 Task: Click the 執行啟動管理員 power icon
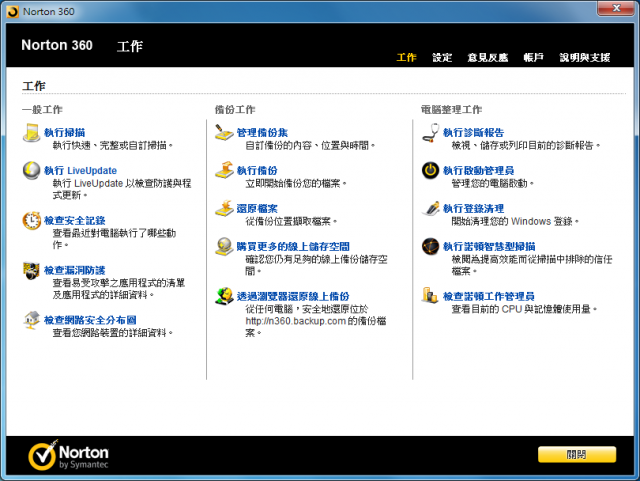coord(431,170)
